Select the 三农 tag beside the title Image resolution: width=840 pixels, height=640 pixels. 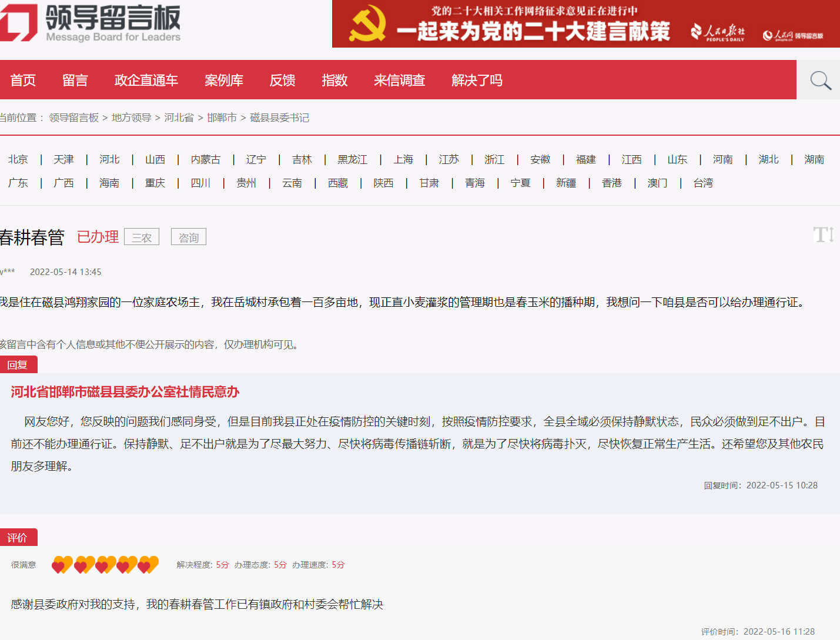pyautogui.click(x=141, y=236)
